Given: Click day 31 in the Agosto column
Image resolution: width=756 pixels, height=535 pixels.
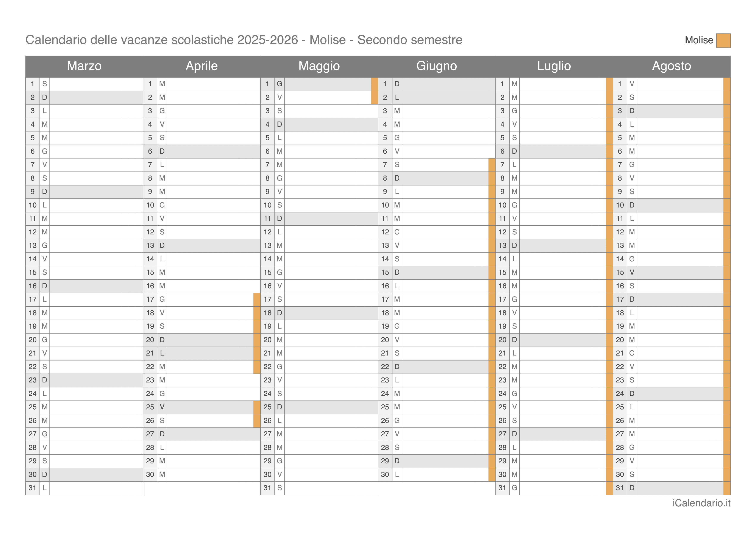Looking at the screenshot, I should [x=671, y=488].
